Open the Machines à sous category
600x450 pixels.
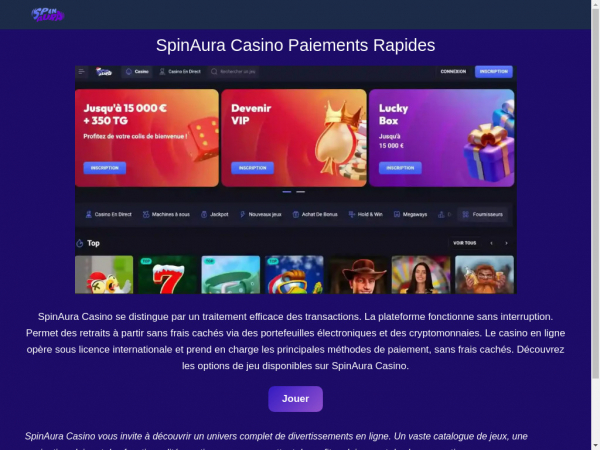(x=166, y=214)
